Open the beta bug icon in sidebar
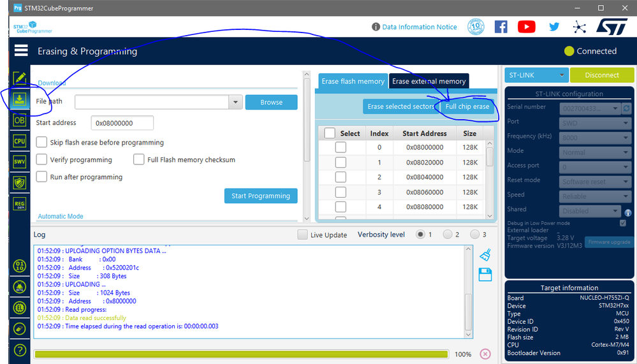This screenshot has width=637, height=364. (20, 287)
